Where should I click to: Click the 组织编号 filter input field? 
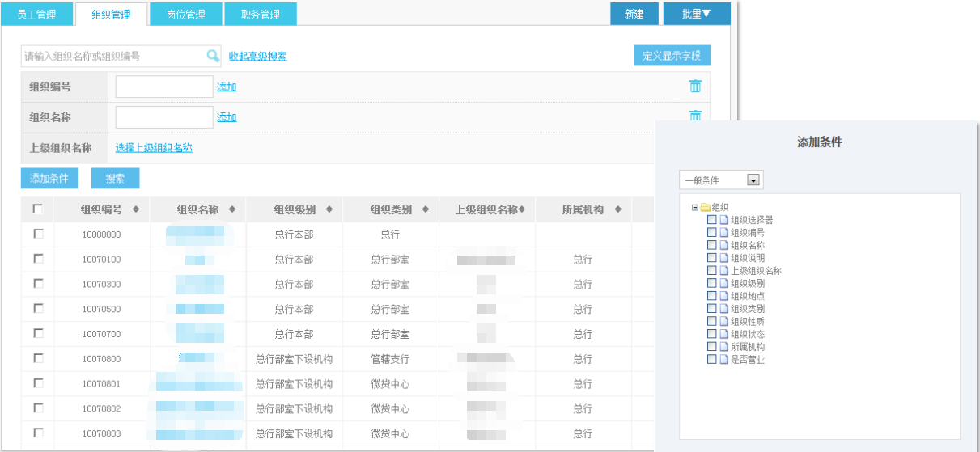pos(164,87)
